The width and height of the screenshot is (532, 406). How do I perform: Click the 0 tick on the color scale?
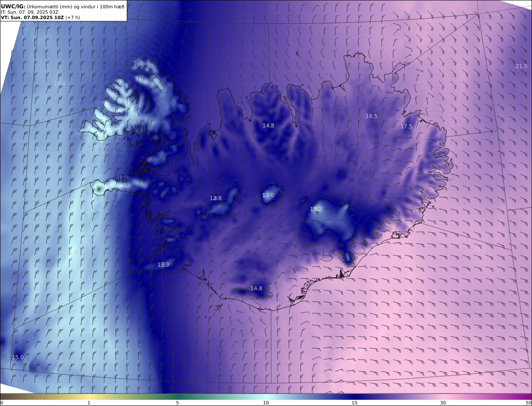coord(2,403)
